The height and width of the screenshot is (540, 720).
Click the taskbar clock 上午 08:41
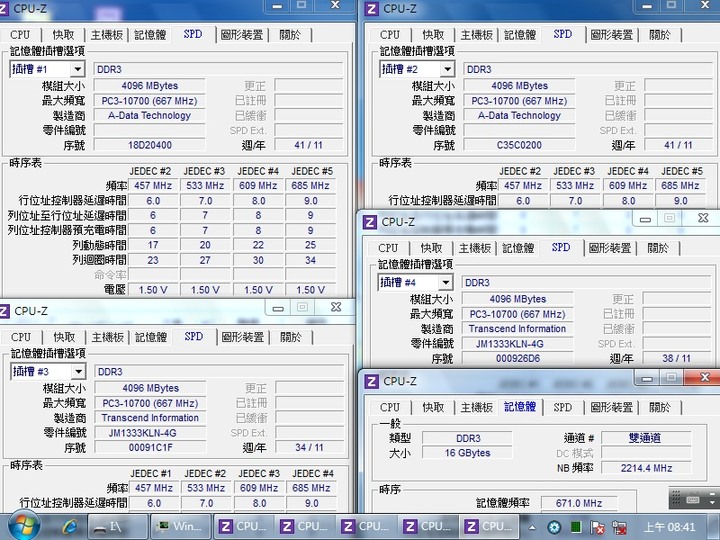click(669, 527)
